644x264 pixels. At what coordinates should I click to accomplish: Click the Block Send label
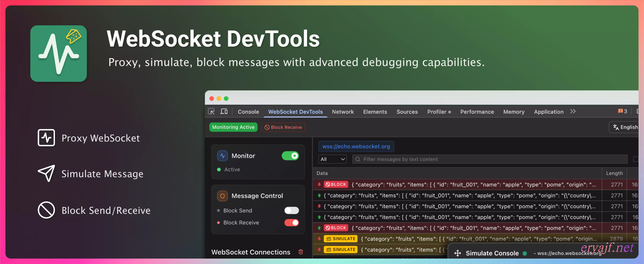pos(238,211)
